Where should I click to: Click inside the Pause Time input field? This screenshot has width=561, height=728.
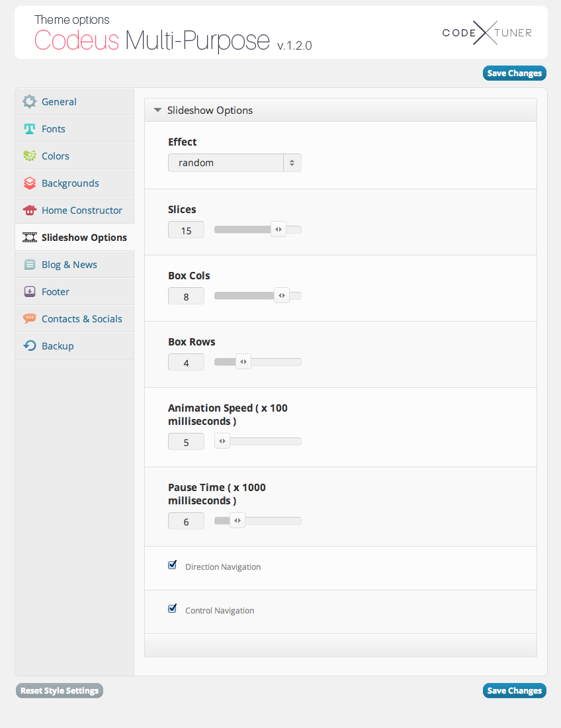pyautogui.click(x=186, y=521)
